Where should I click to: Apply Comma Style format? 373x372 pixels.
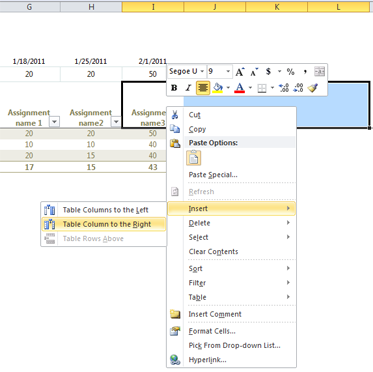(x=305, y=71)
